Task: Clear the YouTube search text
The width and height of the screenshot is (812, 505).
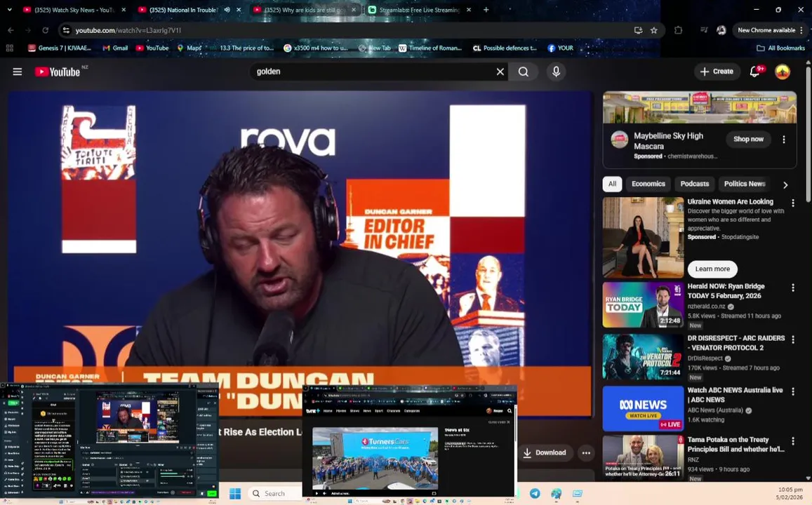Action: (500, 72)
